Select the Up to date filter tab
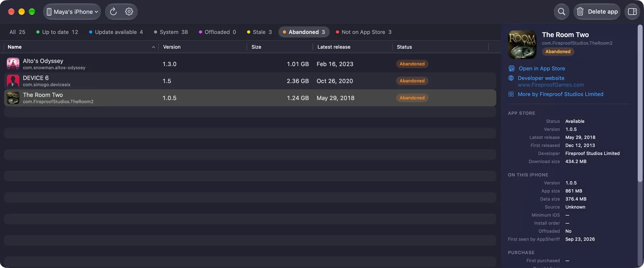This screenshot has width=644, height=268. 57,32
